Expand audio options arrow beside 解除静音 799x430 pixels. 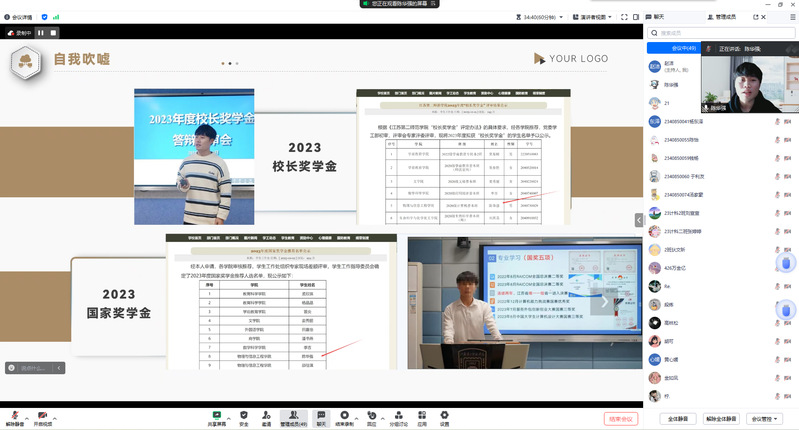[27, 414]
